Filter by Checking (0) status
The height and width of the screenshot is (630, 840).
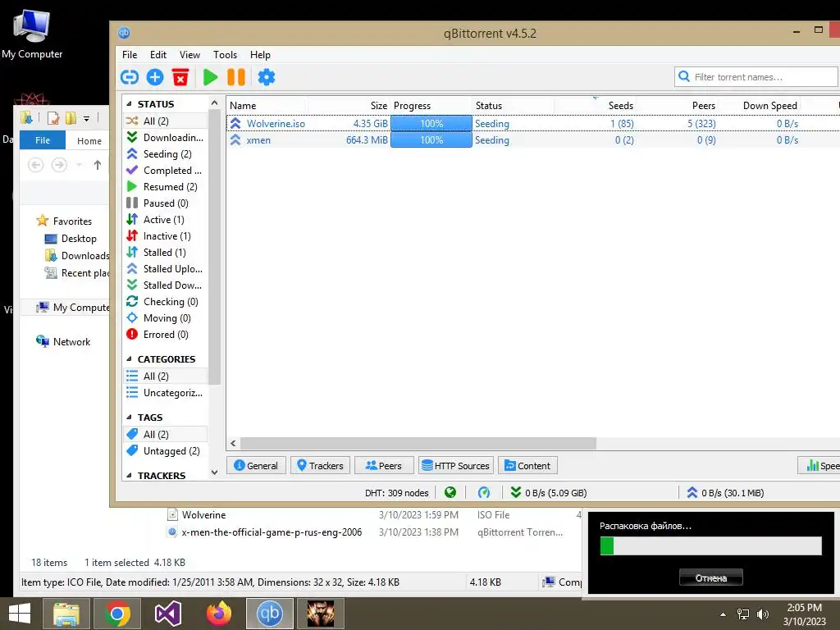click(166, 302)
